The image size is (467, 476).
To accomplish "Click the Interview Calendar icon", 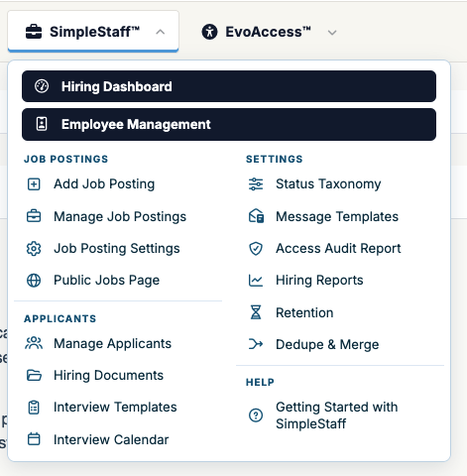I will click(x=34, y=439).
